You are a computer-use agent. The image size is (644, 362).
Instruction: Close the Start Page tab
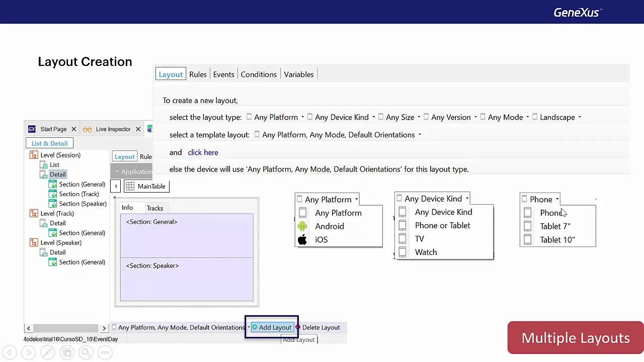73,129
